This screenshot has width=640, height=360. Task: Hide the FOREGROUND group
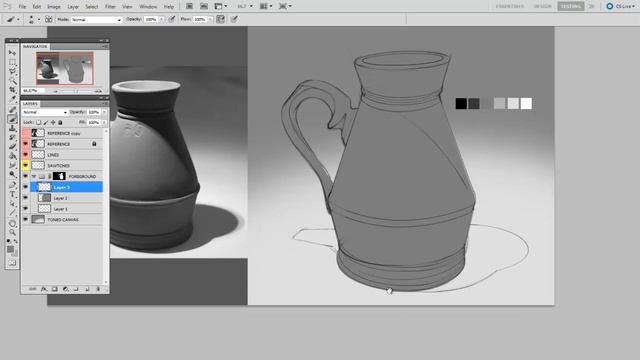click(26, 176)
